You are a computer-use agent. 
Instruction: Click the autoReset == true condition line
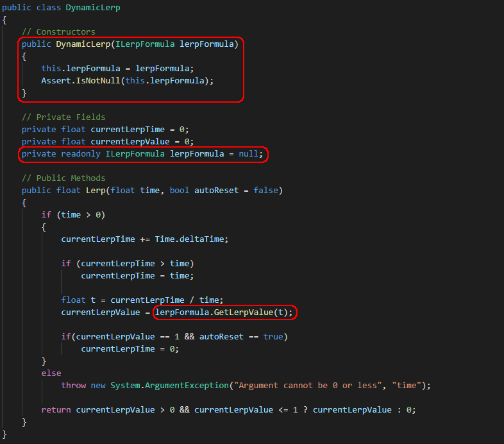174,337
